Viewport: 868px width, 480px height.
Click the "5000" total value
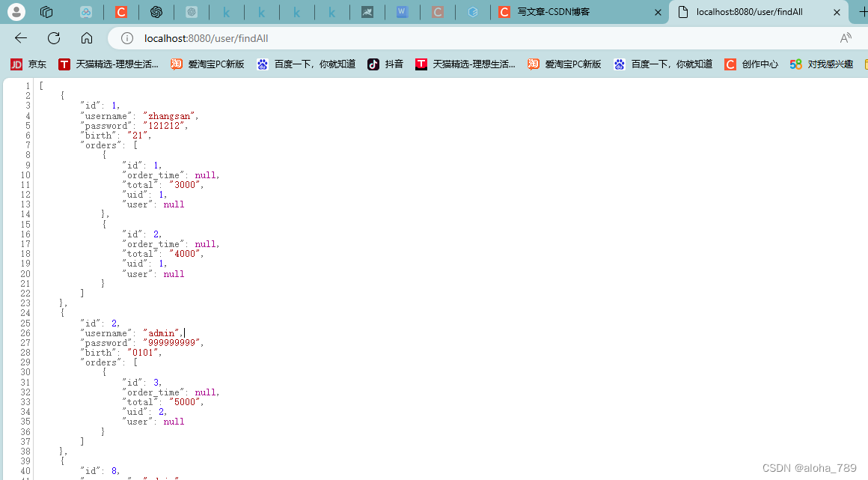click(185, 402)
